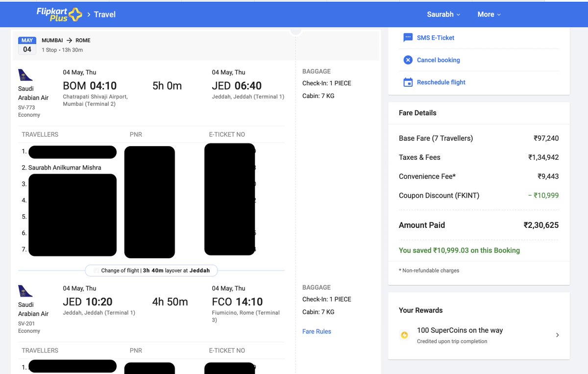Select the JED 06:40 arrival time

pyautogui.click(x=237, y=86)
